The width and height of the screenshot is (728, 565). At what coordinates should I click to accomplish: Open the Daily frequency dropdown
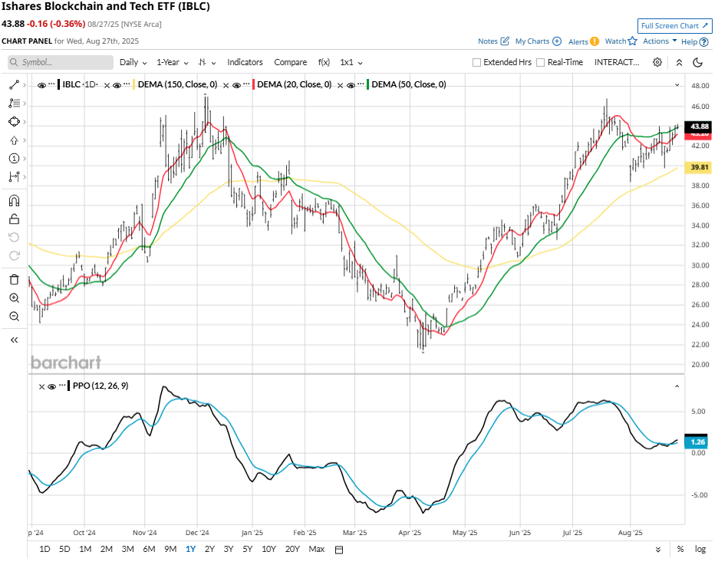tap(133, 62)
